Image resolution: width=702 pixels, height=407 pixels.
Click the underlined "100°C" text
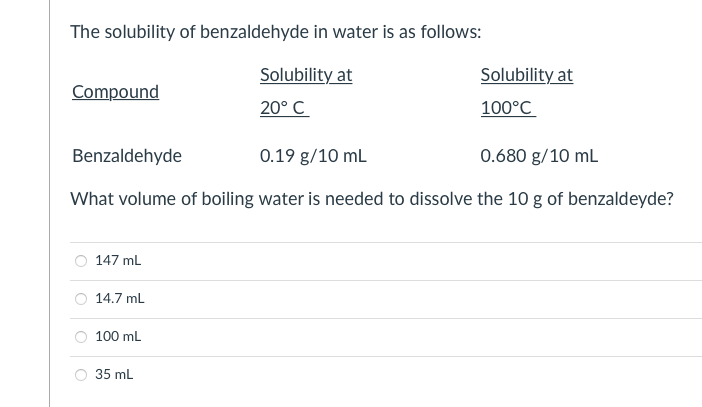tap(508, 108)
